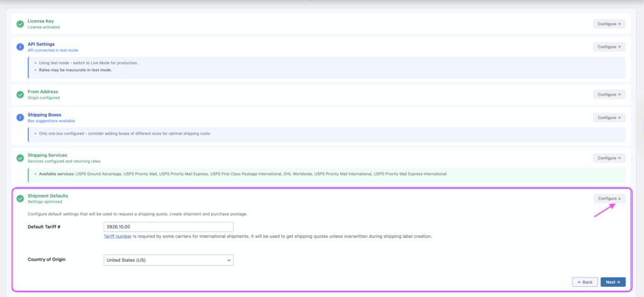Click the Shipping Boxes blue info icon

[20, 117]
